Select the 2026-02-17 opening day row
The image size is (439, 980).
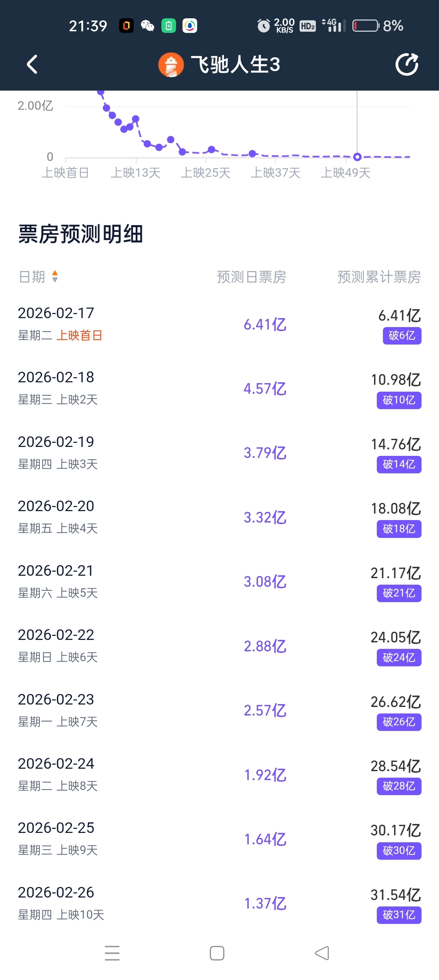click(219, 324)
